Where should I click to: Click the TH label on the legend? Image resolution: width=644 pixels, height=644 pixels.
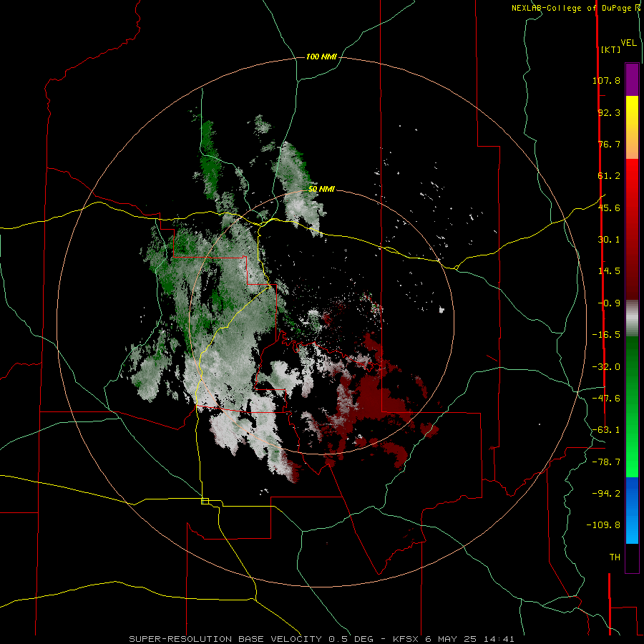615,557
